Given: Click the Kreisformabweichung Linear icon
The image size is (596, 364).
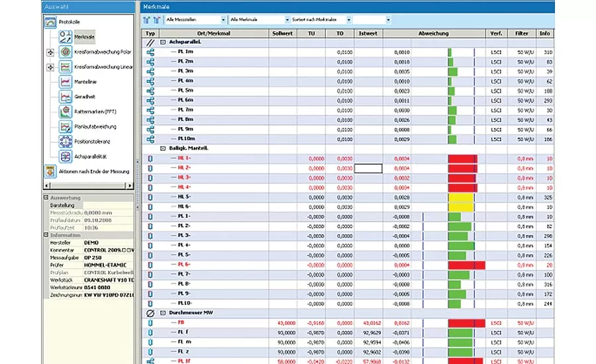Looking at the screenshot, I should (x=66, y=67).
